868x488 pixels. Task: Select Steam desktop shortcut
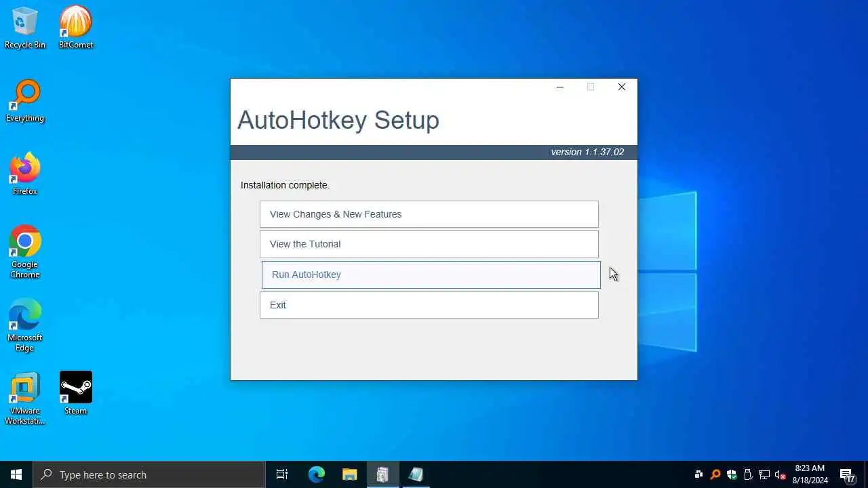pos(75,393)
